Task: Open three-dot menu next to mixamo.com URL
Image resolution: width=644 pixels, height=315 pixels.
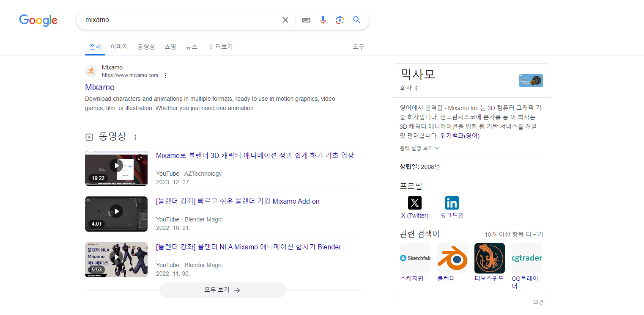Action: coord(165,75)
